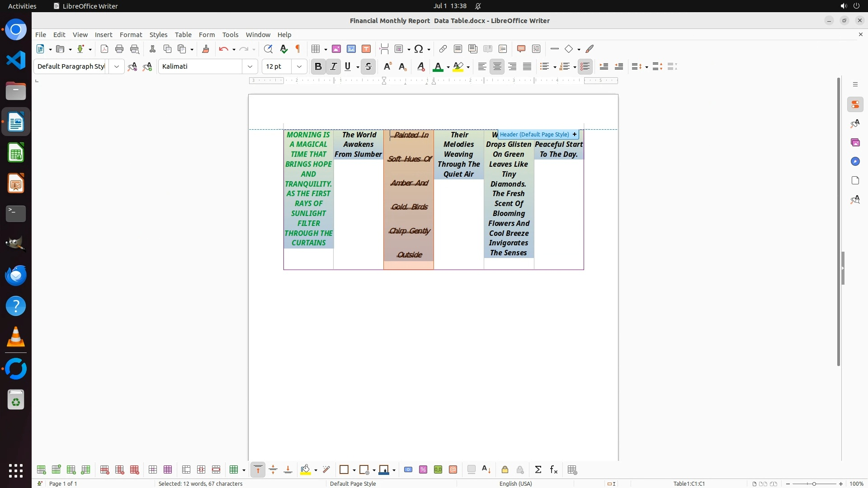The width and height of the screenshot is (868, 488).
Task: Click the Toggle Formatting Marks pilcrow icon
Action: [298, 49]
